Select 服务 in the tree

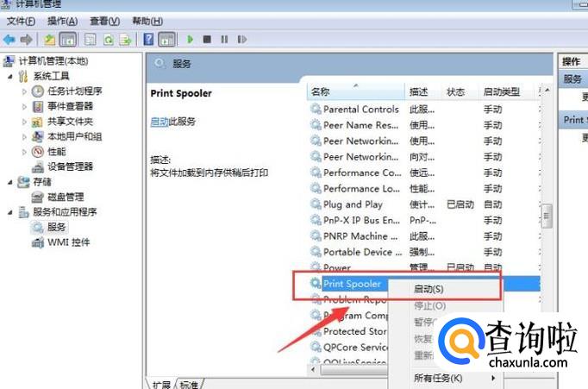point(57,227)
